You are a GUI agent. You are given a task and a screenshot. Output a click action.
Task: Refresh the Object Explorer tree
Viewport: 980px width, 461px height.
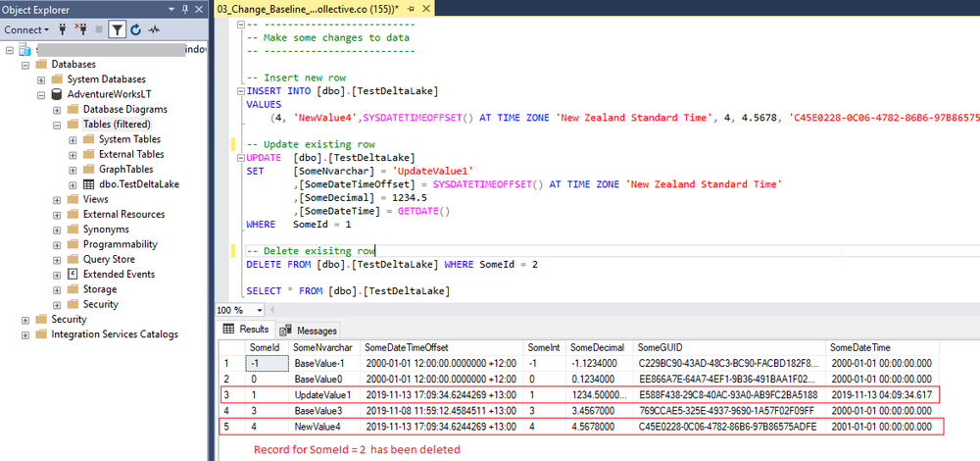(135, 29)
